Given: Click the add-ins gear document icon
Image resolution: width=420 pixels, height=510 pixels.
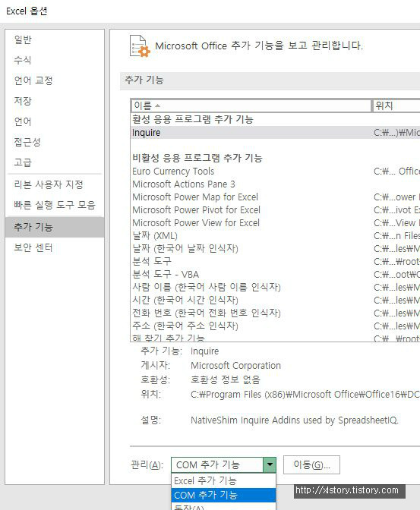Looking at the screenshot, I should 140,46.
